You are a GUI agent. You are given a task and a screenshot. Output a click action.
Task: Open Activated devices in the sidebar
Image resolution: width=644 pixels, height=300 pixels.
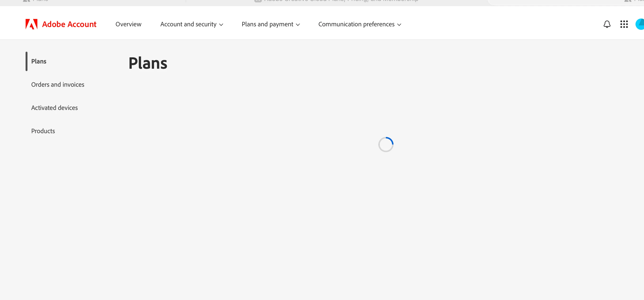pyautogui.click(x=54, y=108)
